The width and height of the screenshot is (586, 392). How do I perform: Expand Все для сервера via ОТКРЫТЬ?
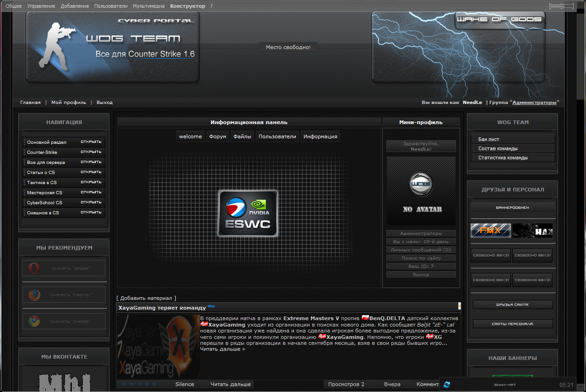pos(91,162)
